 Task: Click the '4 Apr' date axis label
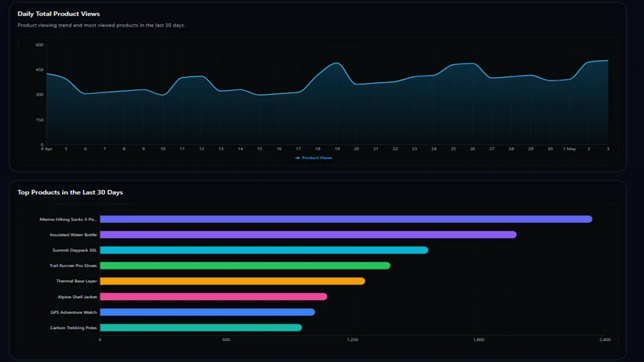pyautogui.click(x=47, y=149)
